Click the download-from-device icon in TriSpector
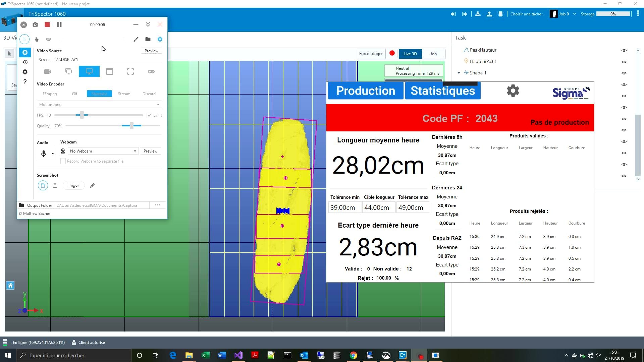 pyautogui.click(x=478, y=14)
